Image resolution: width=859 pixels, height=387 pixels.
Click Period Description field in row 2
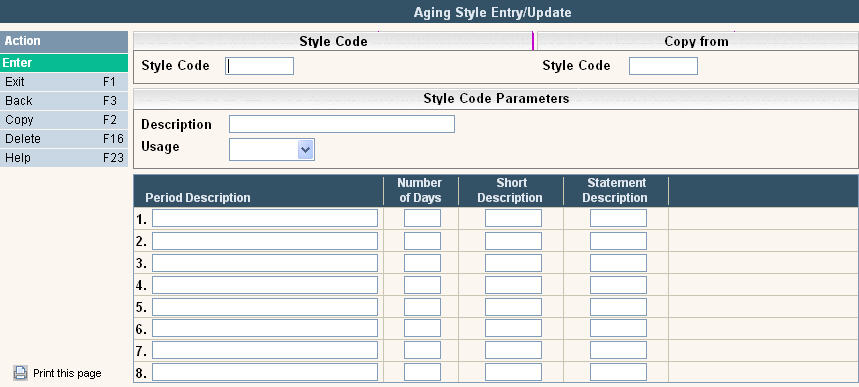tap(265, 241)
